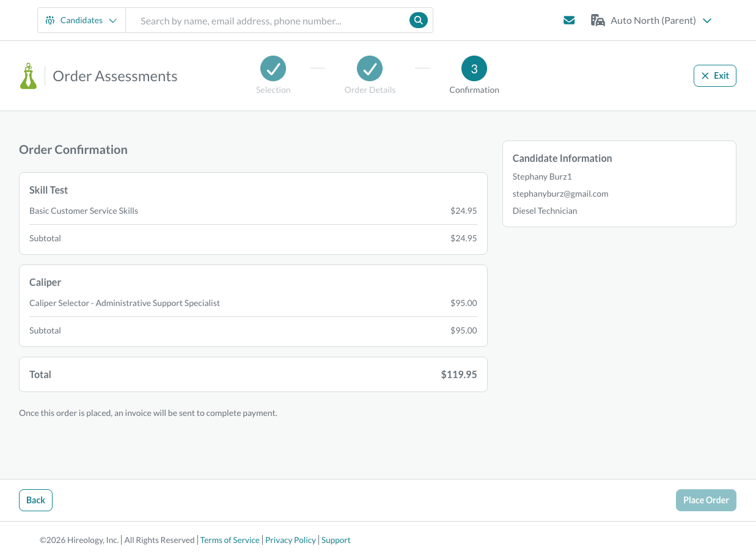Click the Total label
756x554 pixels.
click(x=40, y=374)
